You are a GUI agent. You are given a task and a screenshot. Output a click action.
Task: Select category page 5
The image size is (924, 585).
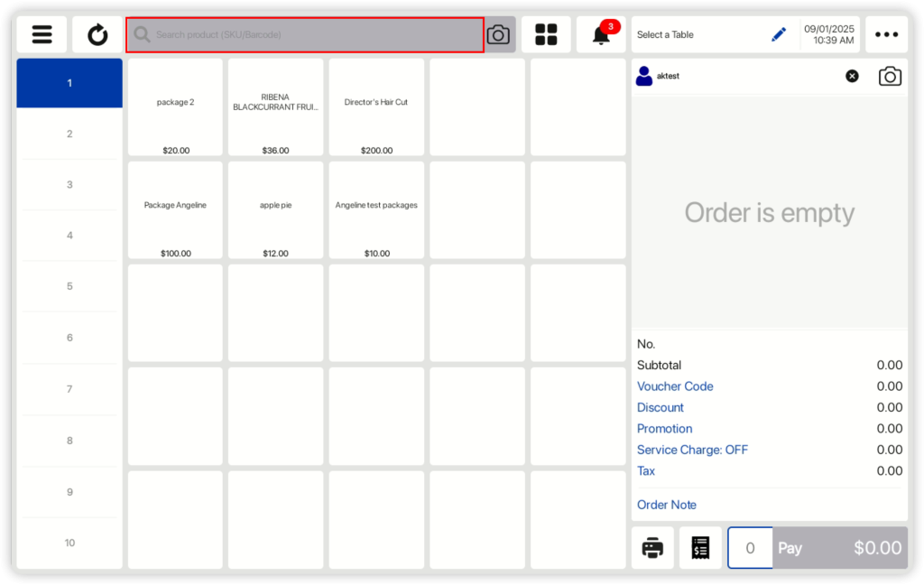[x=69, y=286]
